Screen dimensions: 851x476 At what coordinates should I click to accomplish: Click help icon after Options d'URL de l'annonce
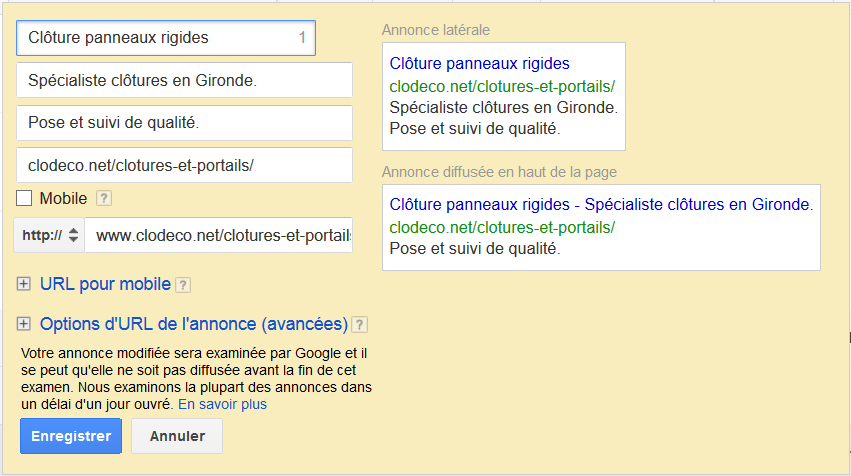360,325
